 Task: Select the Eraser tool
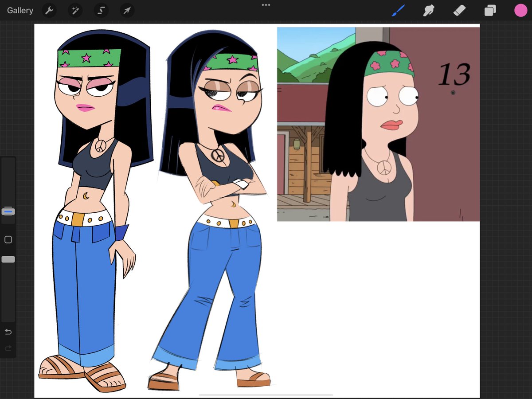point(459,11)
